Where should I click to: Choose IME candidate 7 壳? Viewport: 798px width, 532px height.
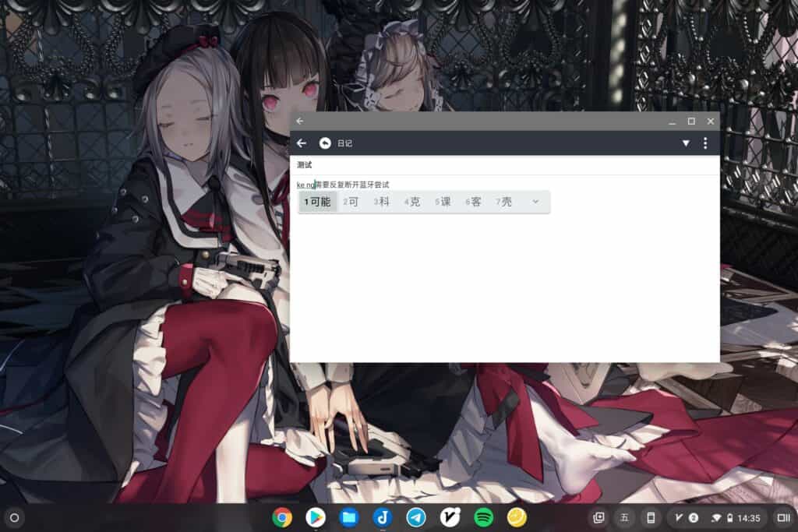(504, 202)
